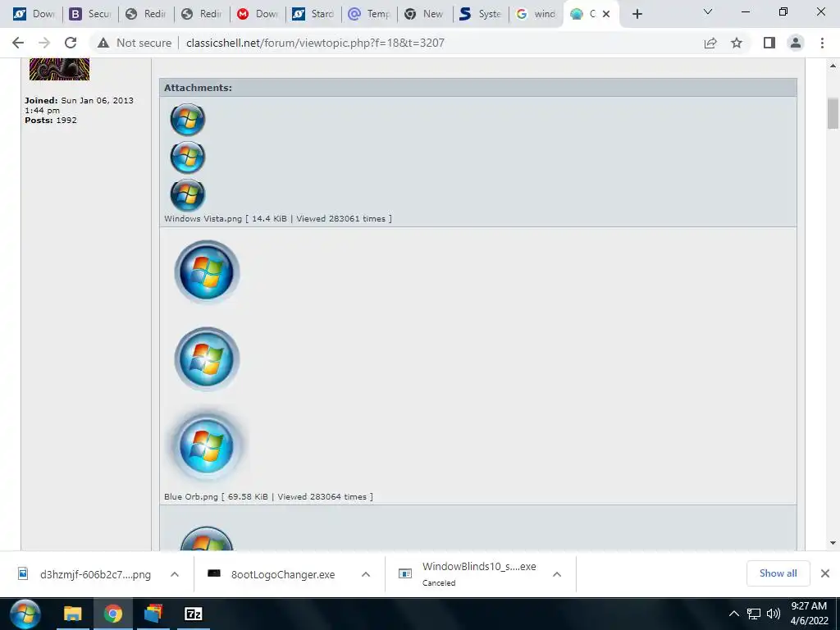Click the scrollbar down arrow
The image size is (840, 630).
[833, 543]
